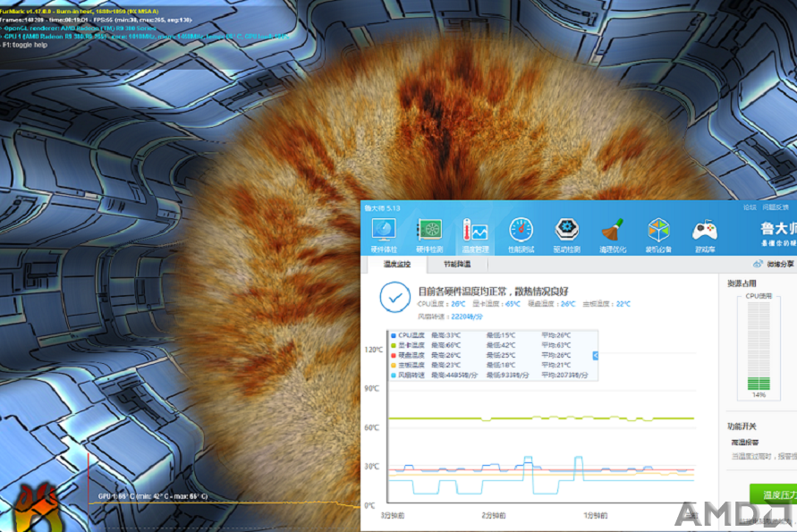This screenshot has height=532, width=797.
Task: Switch to 温度监控 tab
Action: pos(397,265)
